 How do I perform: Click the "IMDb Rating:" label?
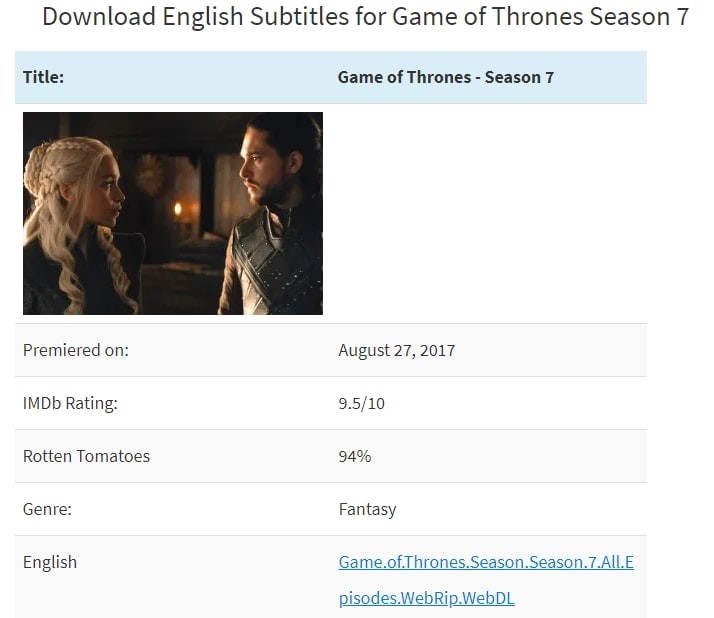[x=70, y=403]
